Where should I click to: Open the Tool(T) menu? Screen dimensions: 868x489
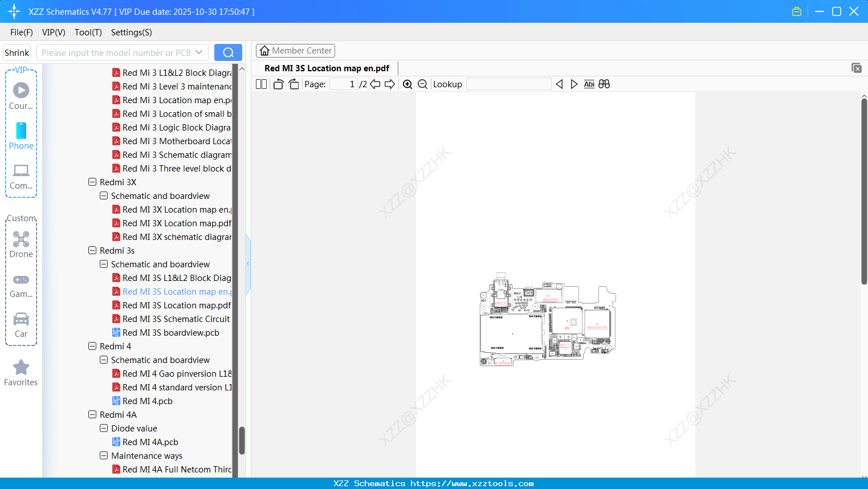coord(88,32)
